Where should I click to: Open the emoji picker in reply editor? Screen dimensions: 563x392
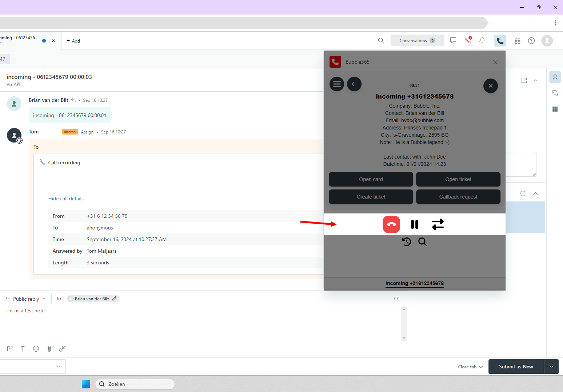pos(36,349)
